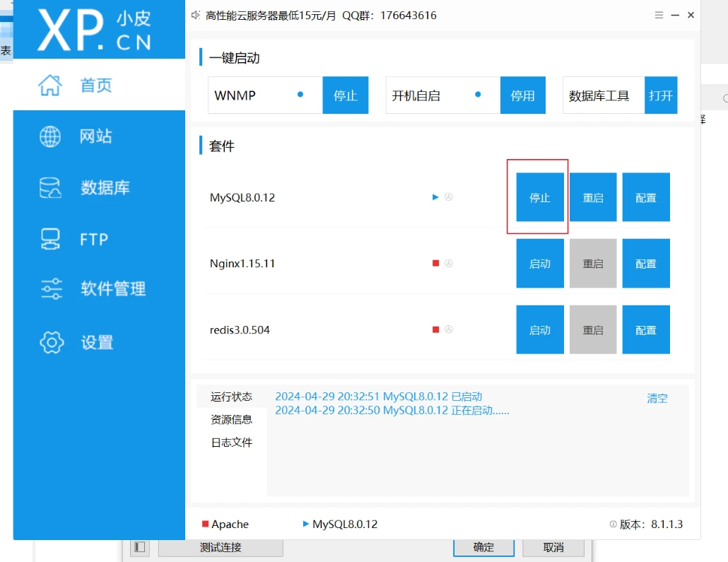Disable 开机自启 with 停用 button
Image resolution: width=728 pixels, height=562 pixels.
click(x=523, y=95)
